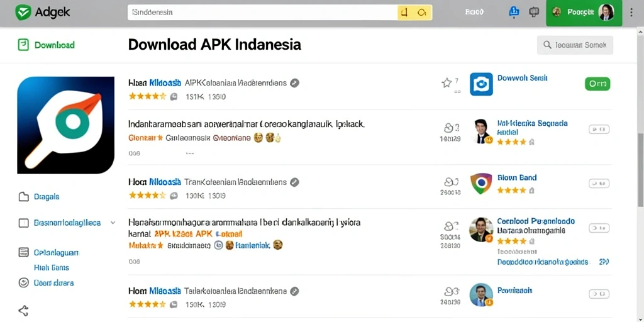Viewport: 644px width, 322px height.
Task: Select Hleh Gems sidebar link
Action: coord(52,268)
